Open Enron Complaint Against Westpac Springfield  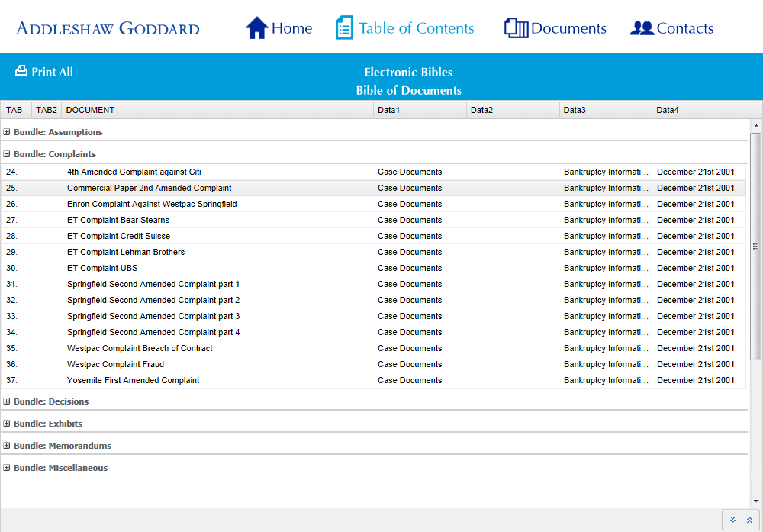point(153,204)
